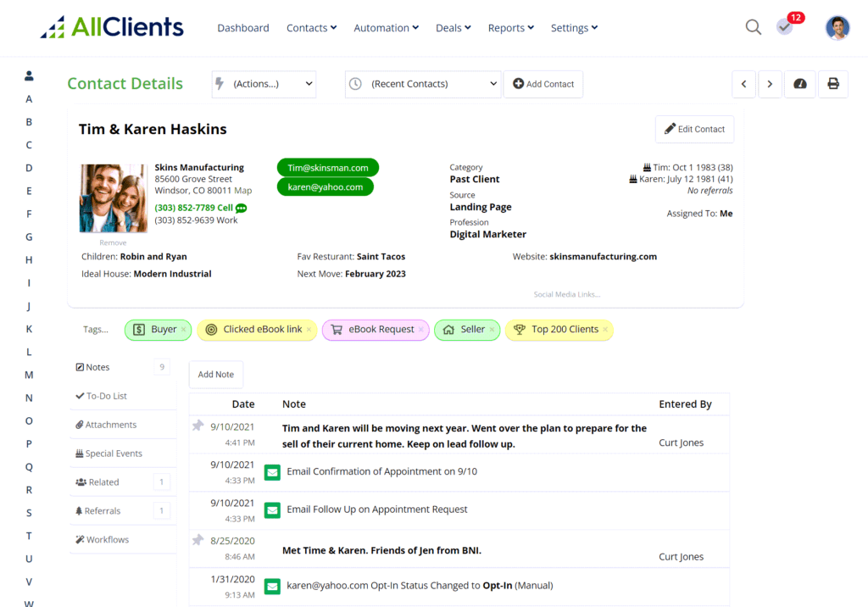Select the green Seller tag
The width and height of the screenshot is (868, 607).
[467, 330]
